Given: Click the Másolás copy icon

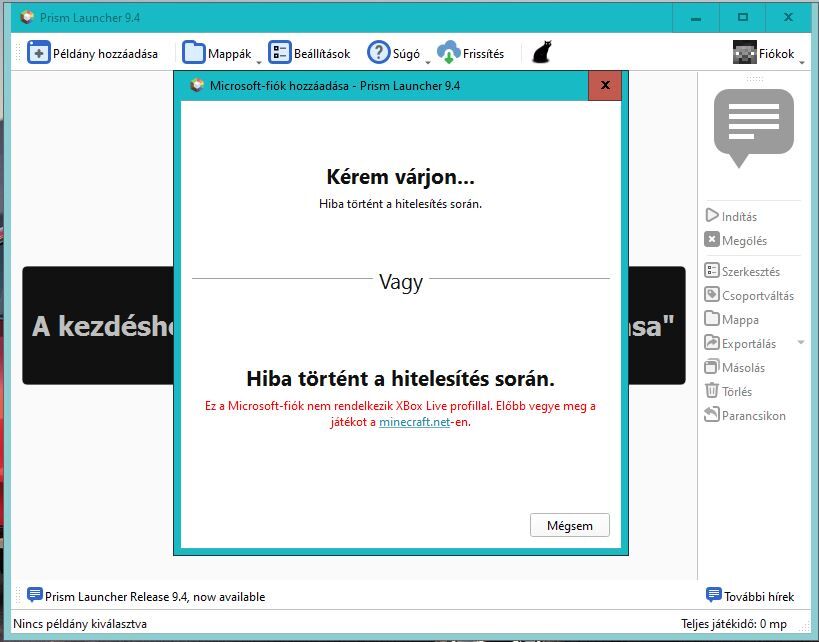Looking at the screenshot, I should click(711, 366).
